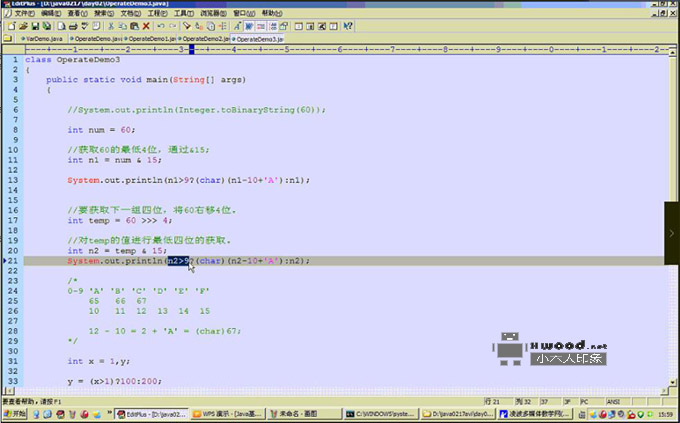680x423 pixels.
Task: Click the Paste clipboard icon
Action: pyautogui.click(x=134, y=26)
